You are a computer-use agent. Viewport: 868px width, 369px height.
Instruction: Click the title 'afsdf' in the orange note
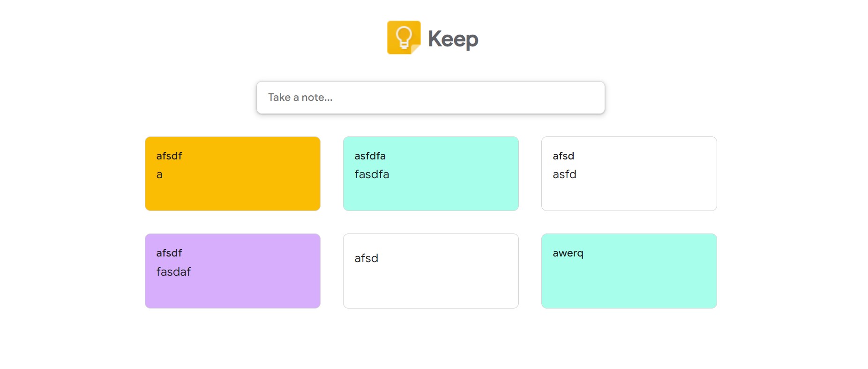169,156
